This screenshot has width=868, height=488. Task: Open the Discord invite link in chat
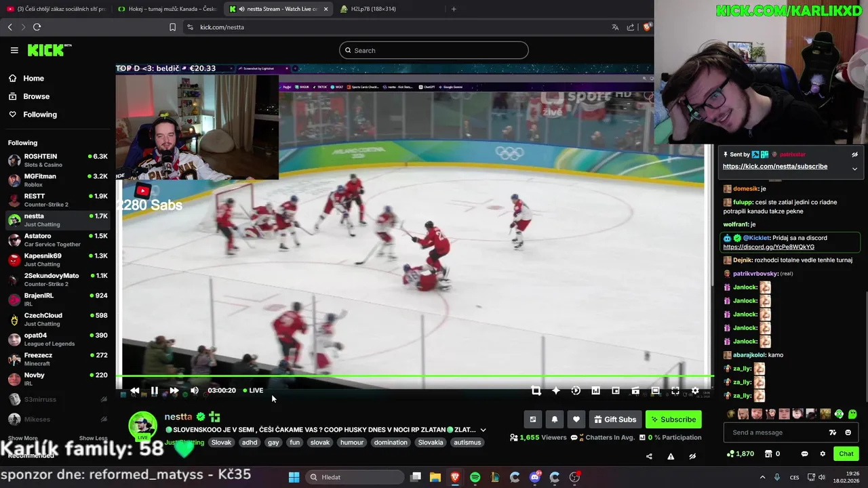coord(768,247)
